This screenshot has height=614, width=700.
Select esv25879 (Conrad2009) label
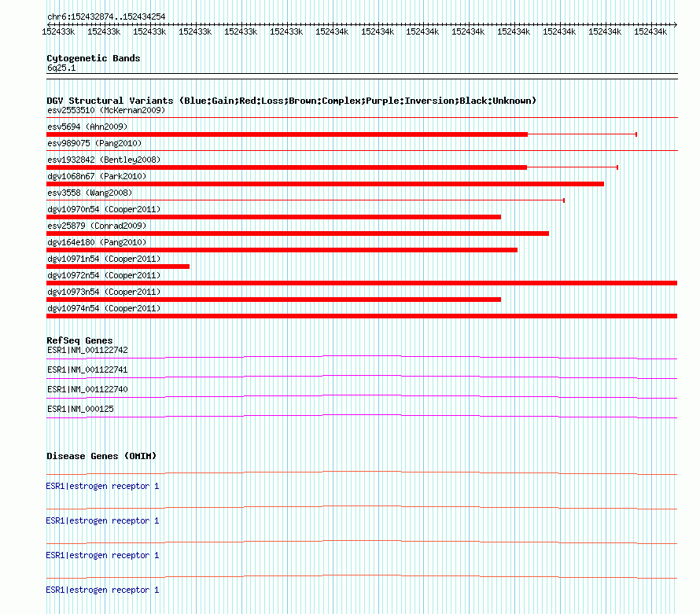[x=97, y=226]
